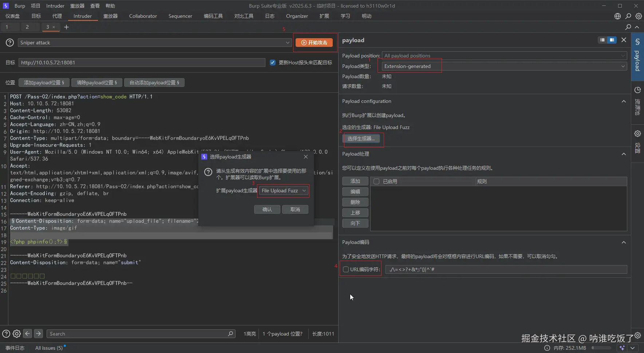Select Intruder sub-tab 2
Image resolution: width=644 pixels, height=353 pixels.
click(x=27, y=27)
